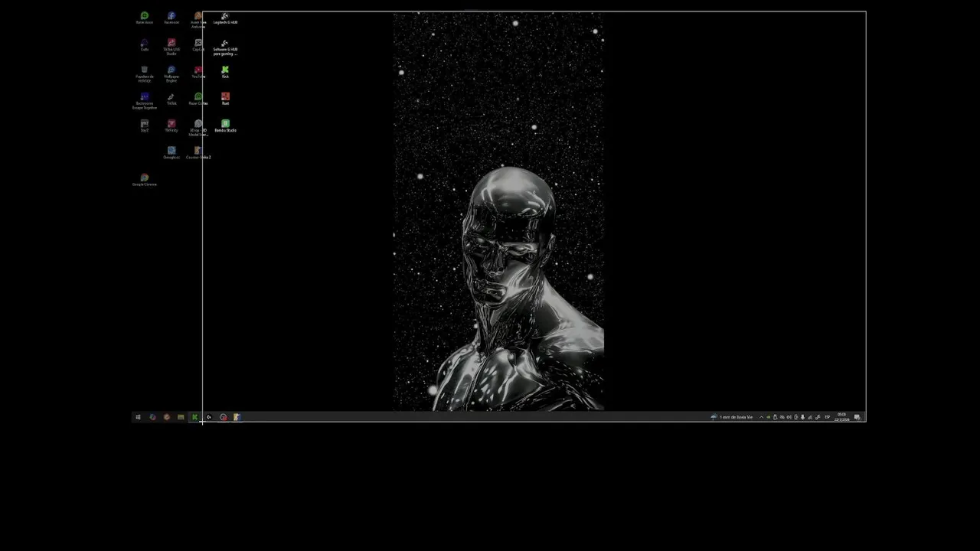Open the recycle bin (Papelera de reciclaje)

144,73
